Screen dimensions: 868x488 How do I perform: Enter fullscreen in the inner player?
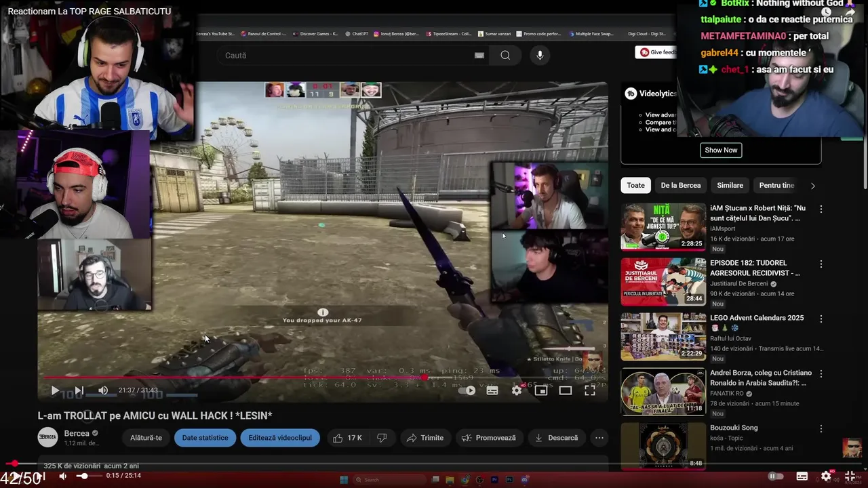pyautogui.click(x=590, y=390)
